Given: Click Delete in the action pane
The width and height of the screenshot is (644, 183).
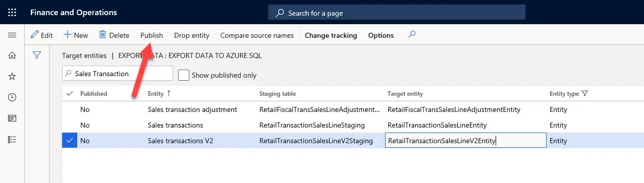Looking at the screenshot, I should tap(114, 35).
